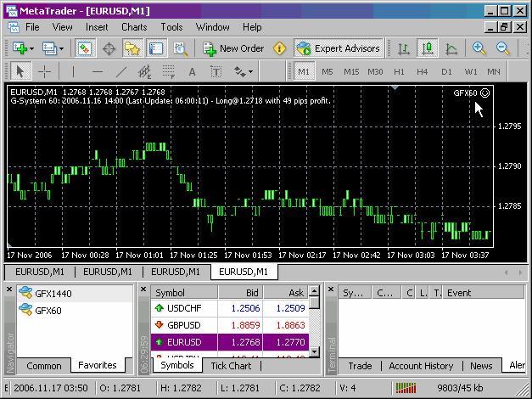Select the Fibonacci Retracement tool
The image size is (532, 399).
pos(169,71)
